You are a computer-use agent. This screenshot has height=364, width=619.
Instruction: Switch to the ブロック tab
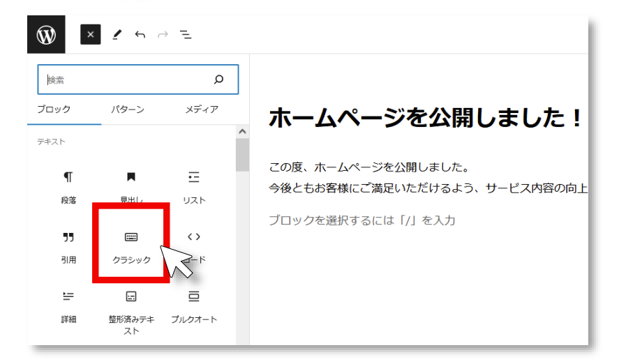click(54, 109)
